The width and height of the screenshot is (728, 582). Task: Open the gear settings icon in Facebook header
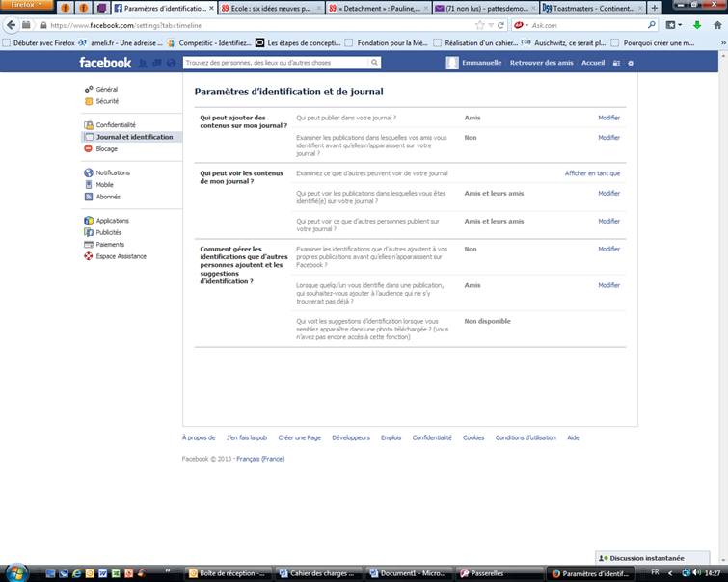(x=631, y=63)
